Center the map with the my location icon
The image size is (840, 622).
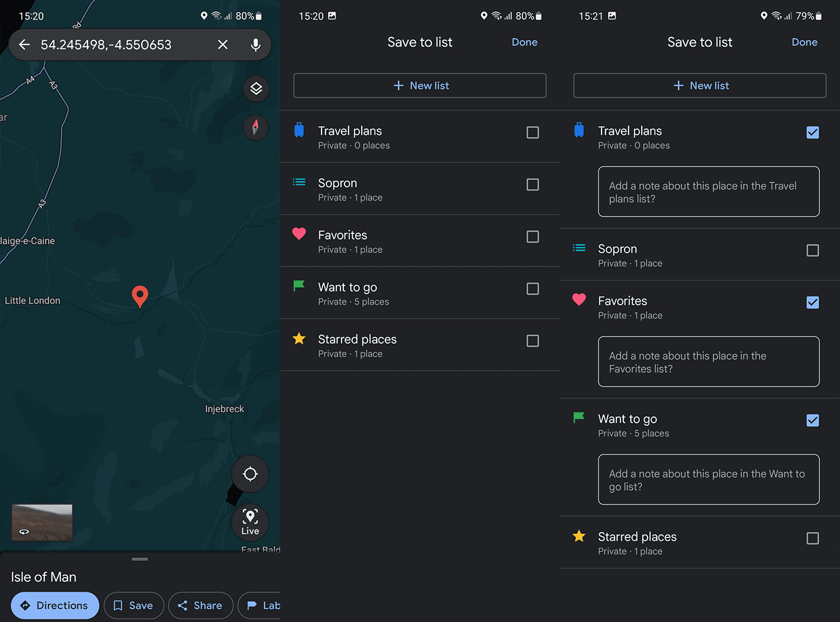(249, 473)
